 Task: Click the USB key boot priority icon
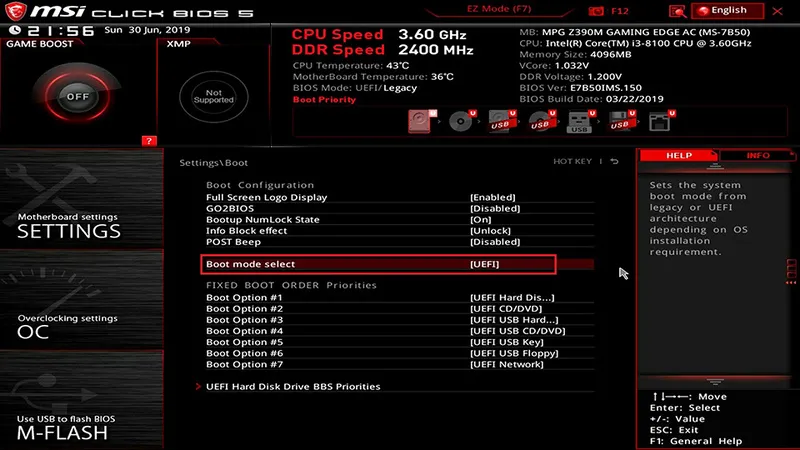tap(579, 122)
